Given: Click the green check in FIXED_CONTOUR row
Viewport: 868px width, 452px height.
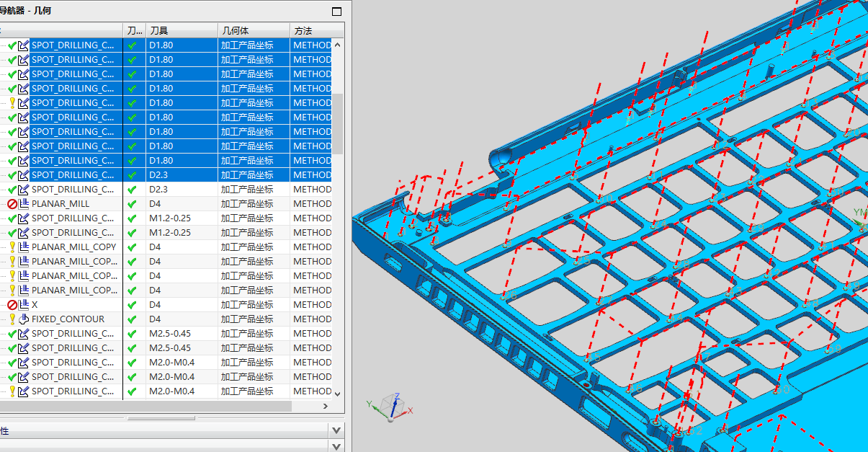Looking at the screenshot, I should pos(132,319).
